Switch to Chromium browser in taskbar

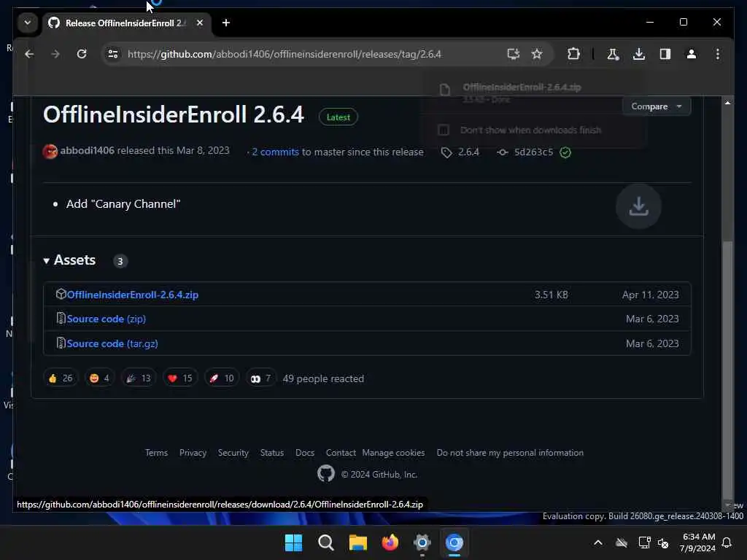pos(454,542)
